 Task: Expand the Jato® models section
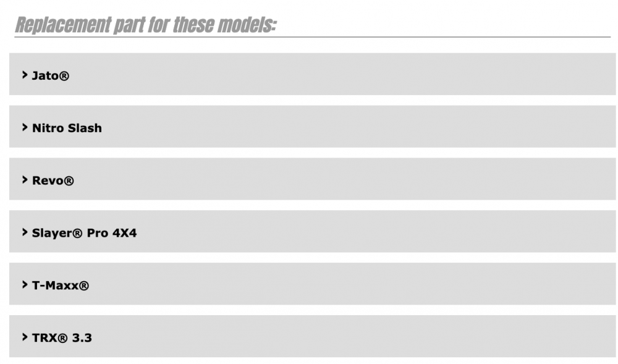point(312,74)
